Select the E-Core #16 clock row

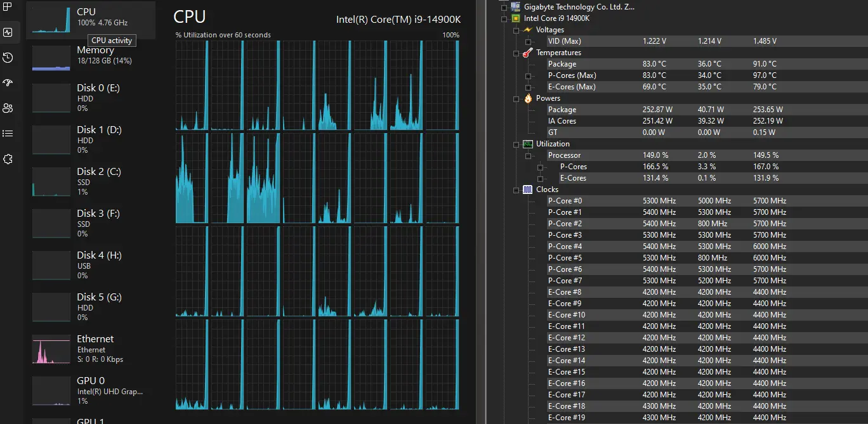click(x=707, y=383)
